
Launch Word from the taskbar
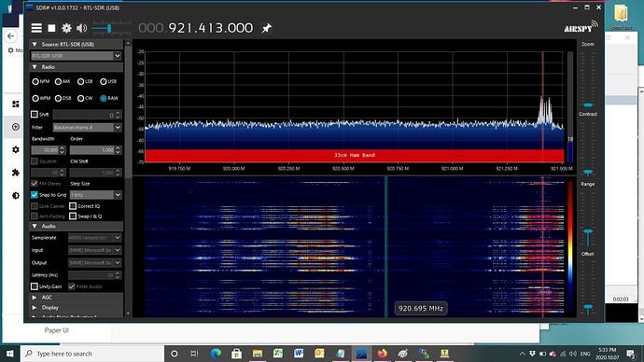[x=299, y=354]
